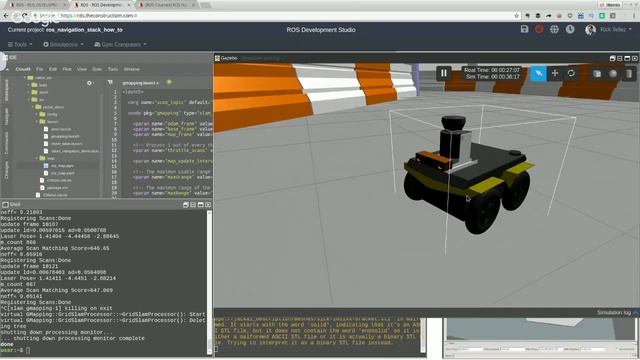Click the Workspace side tab in IDE
Image resolution: width=640 pixels, height=360 pixels.
pos(6,91)
